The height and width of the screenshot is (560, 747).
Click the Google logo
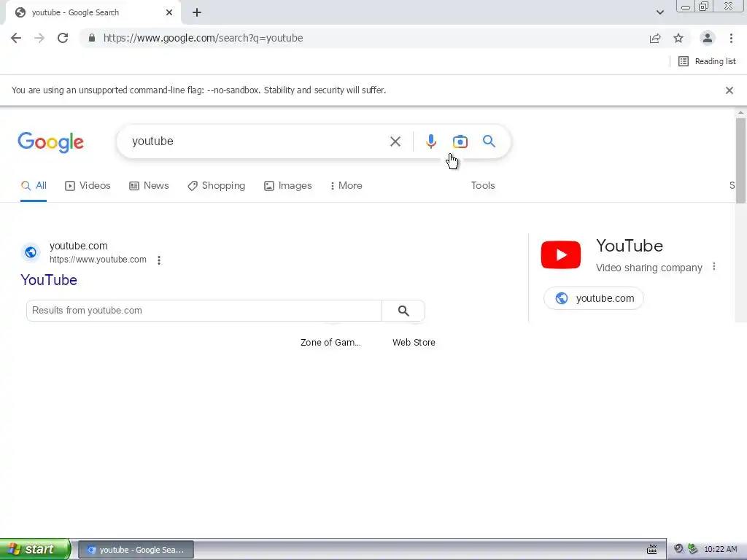pos(50,142)
